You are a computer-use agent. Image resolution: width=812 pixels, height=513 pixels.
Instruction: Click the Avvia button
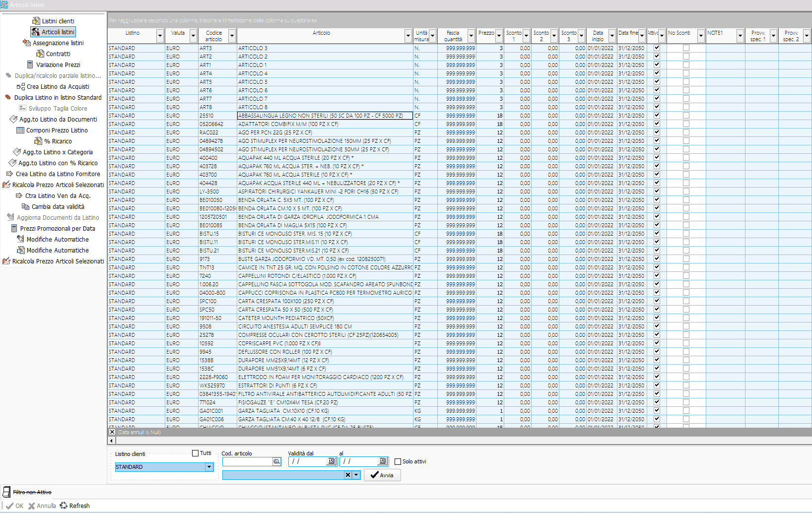(x=382, y=475)
